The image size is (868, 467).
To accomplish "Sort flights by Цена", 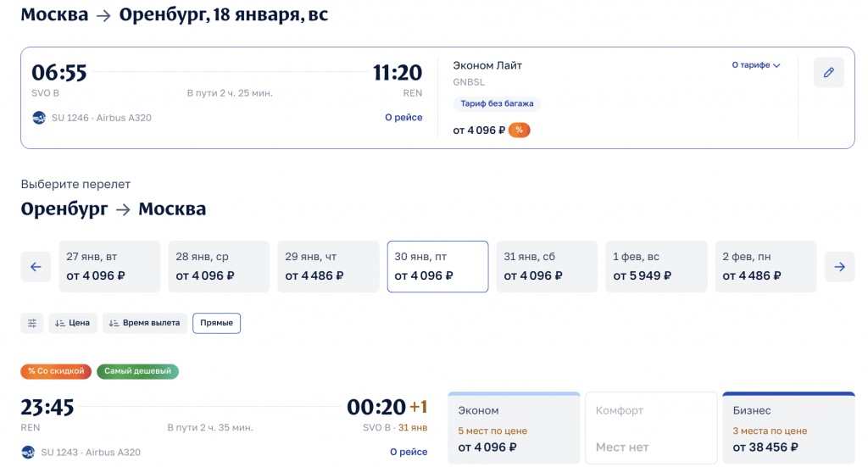I will point(73,323).
